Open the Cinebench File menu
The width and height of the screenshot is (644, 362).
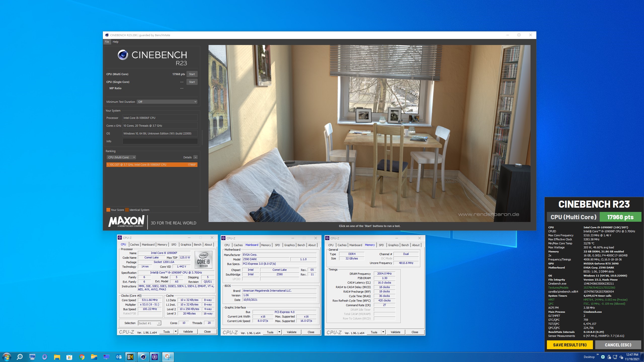click(x=107, y=42)
